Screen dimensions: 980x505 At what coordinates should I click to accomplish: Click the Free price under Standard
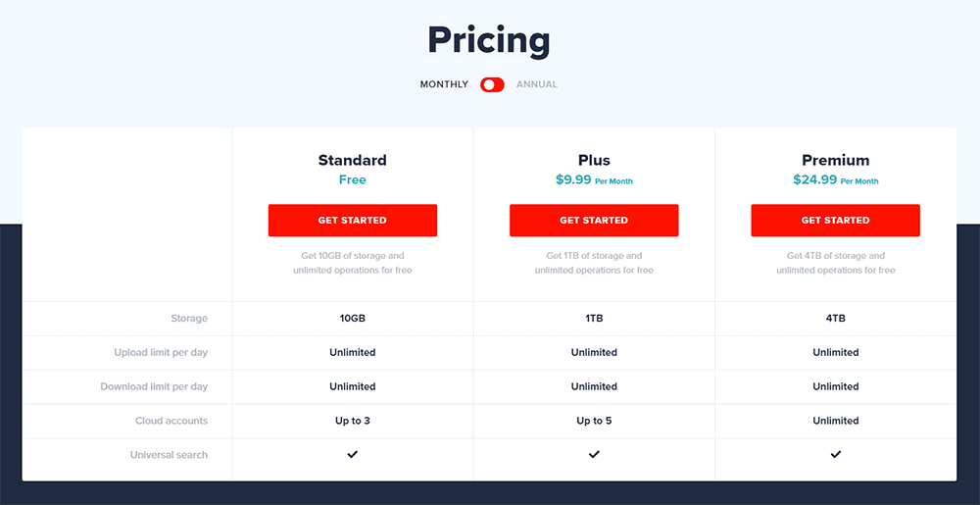(x=353, y=180)
